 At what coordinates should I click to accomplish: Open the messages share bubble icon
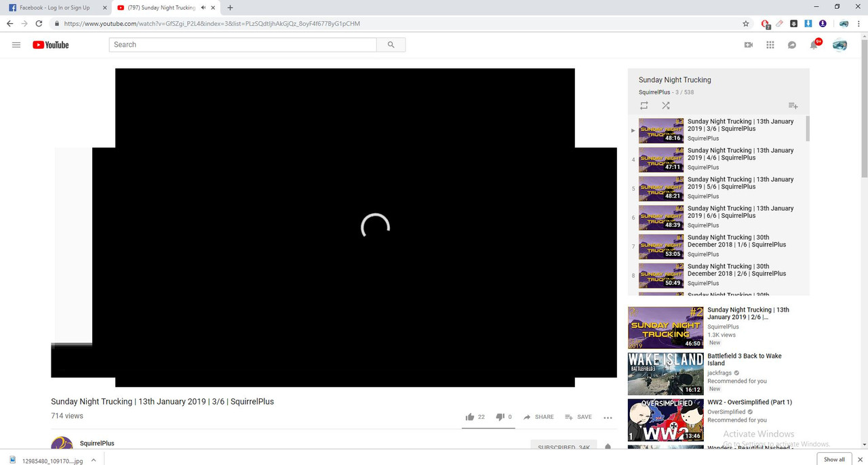point(791,45)
